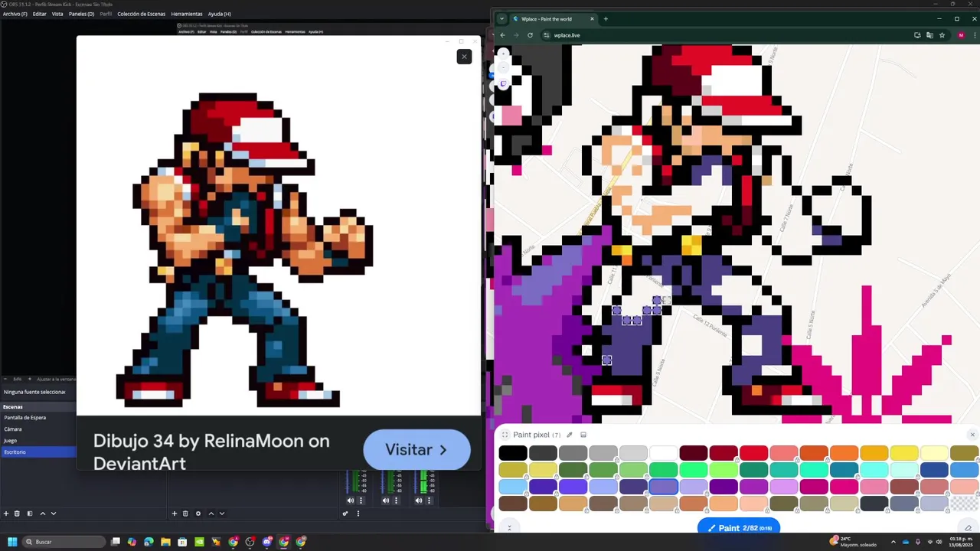Move source down in OBS sources toolbar
Viewport: 980px width, 551px height.
(x=222, y=514)
